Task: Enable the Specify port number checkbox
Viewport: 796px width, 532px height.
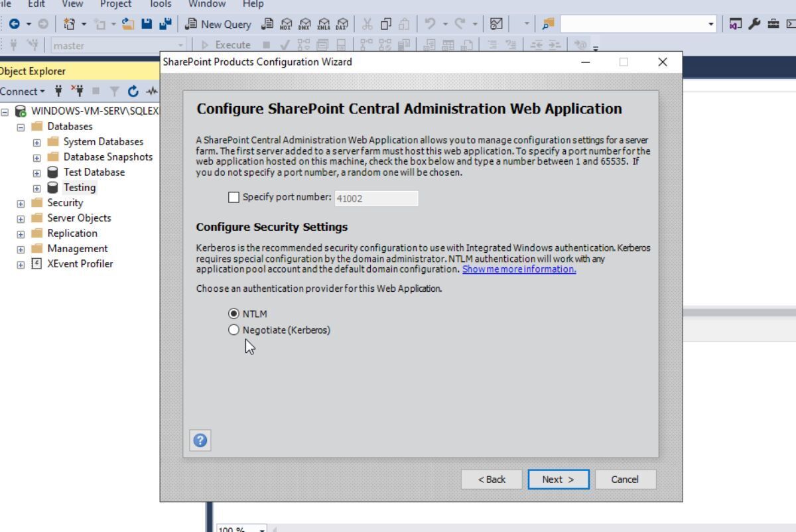Action: click(233, 197)
